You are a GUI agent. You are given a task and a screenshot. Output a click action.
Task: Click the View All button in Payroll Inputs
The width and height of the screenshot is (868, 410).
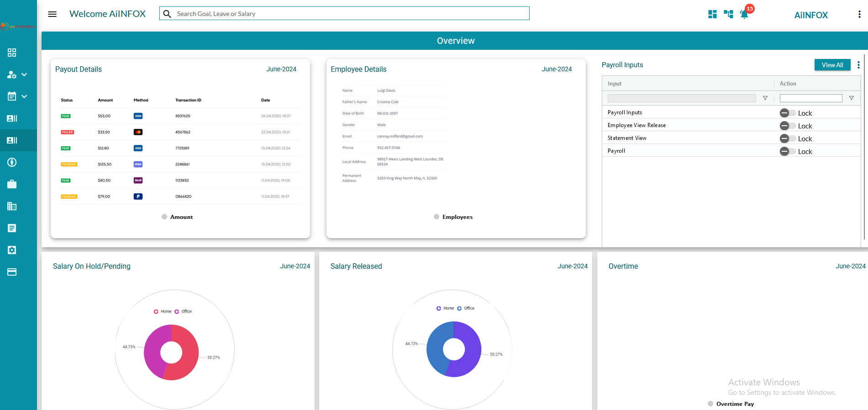(832, 65)
